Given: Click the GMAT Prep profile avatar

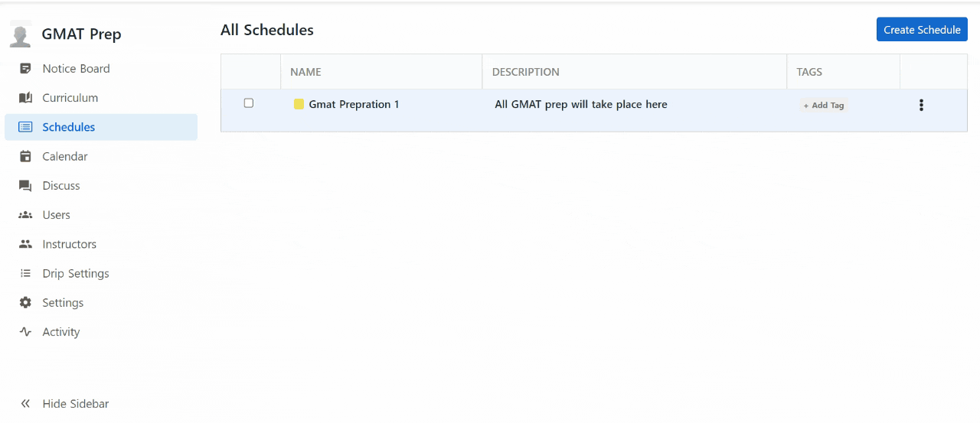Looking at the screenshot, I should [21, 34].
